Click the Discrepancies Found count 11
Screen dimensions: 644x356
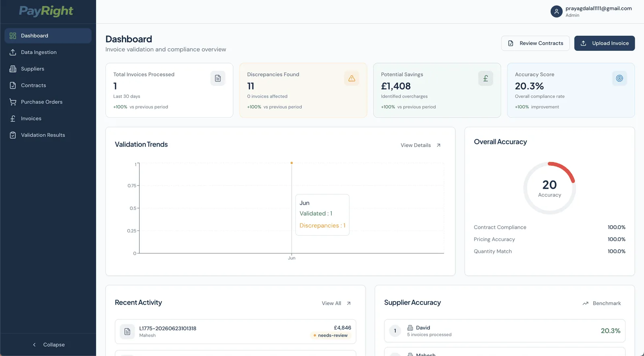click(x=251, y=86)
